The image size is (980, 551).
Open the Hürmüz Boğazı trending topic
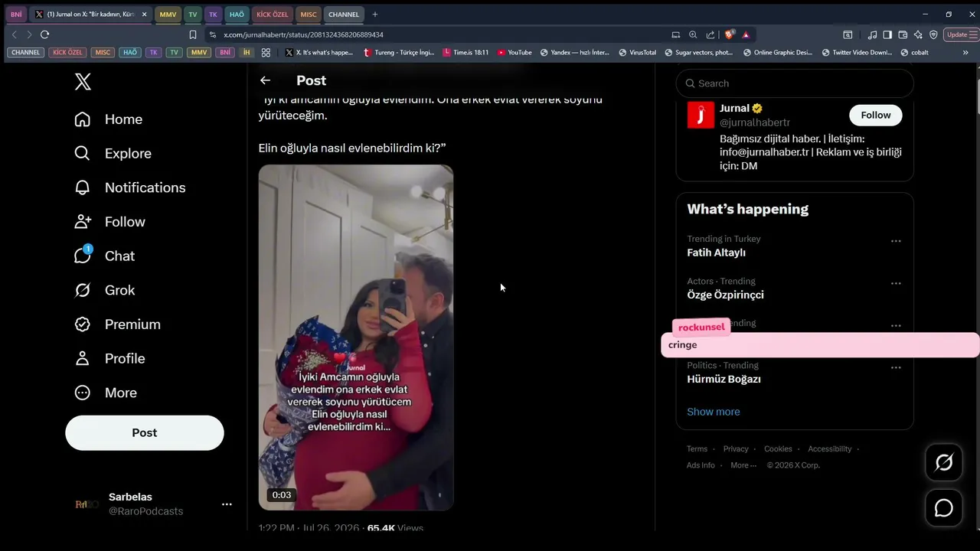coord(724,379)
